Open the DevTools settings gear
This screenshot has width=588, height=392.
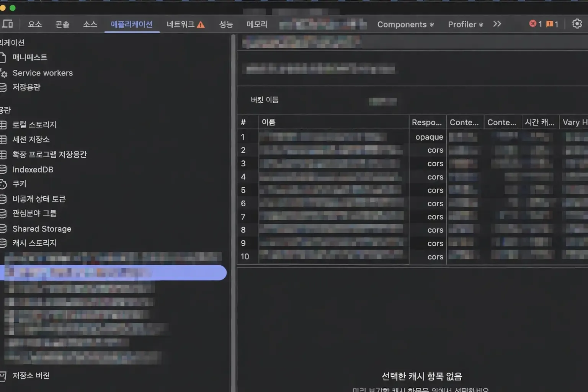(x=577, y=24)
